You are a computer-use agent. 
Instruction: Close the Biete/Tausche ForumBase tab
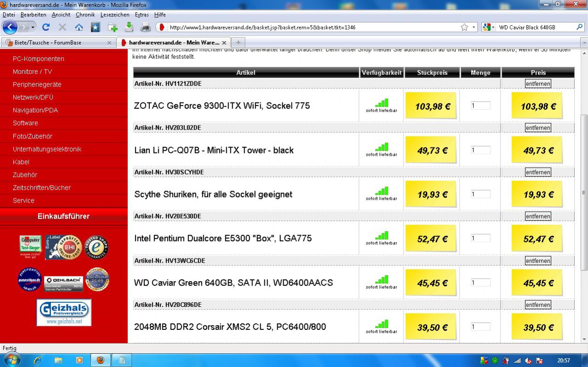click(109, 43)
